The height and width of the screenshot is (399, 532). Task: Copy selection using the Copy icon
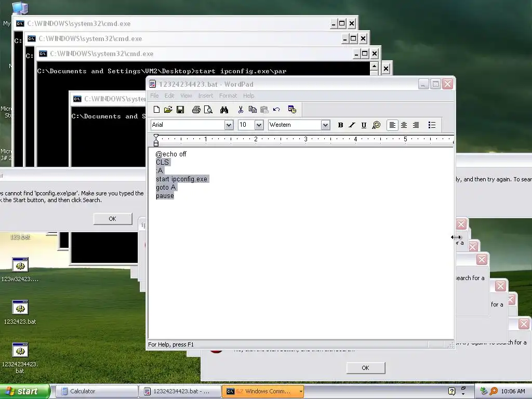252,110
